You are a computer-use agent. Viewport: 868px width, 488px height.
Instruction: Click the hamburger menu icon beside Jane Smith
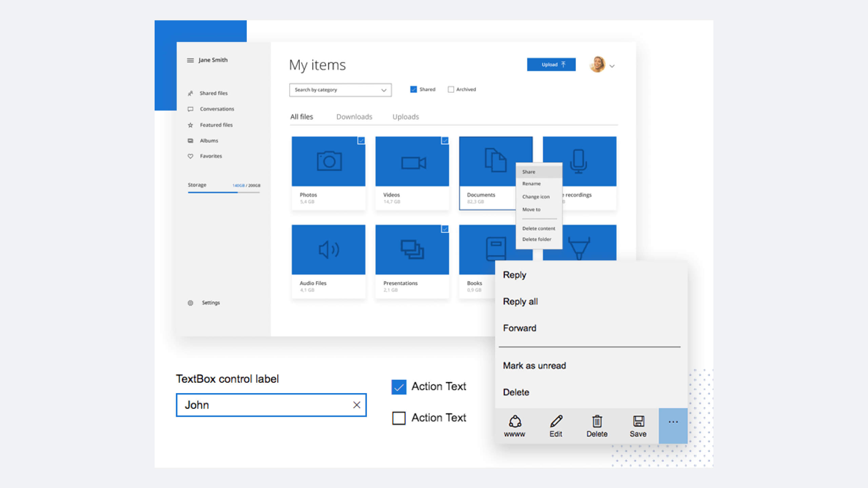coord(190,60)
